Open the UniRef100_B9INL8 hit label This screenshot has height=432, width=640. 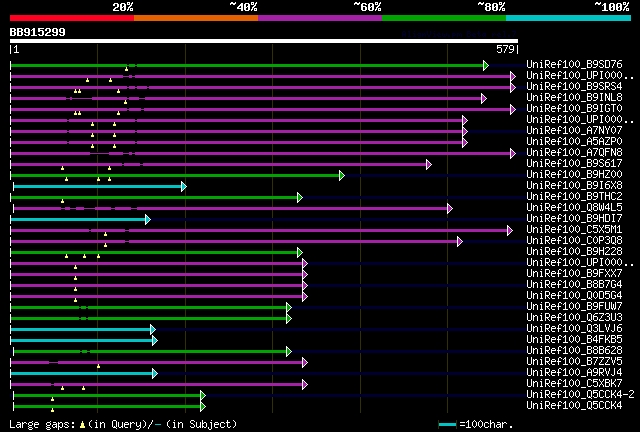[x=574, y=97]
